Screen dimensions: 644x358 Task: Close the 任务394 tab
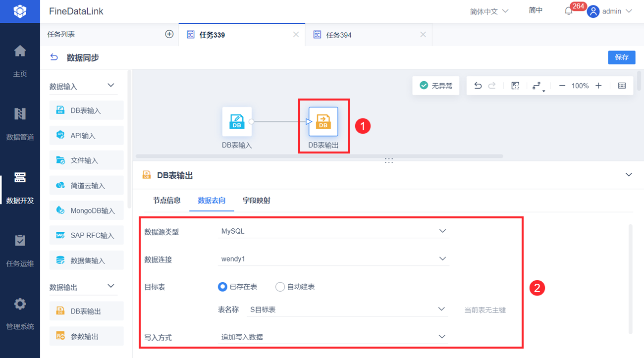423,35
